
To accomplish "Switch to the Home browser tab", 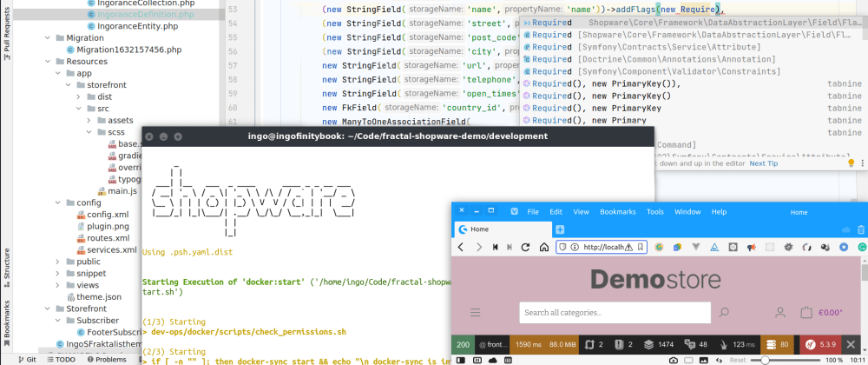I will click(x=503, y=229).
